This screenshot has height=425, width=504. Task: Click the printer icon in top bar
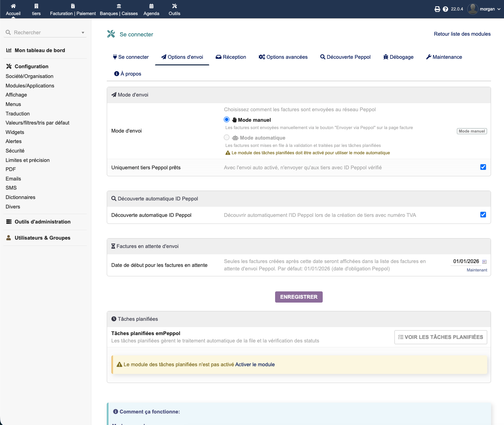pyautogui.click(x=437, y=9)
